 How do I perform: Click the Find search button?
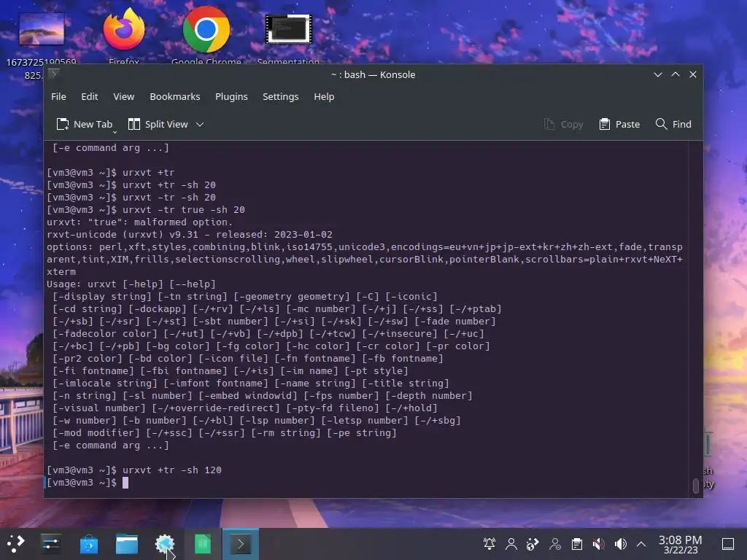tap(673, 124)
